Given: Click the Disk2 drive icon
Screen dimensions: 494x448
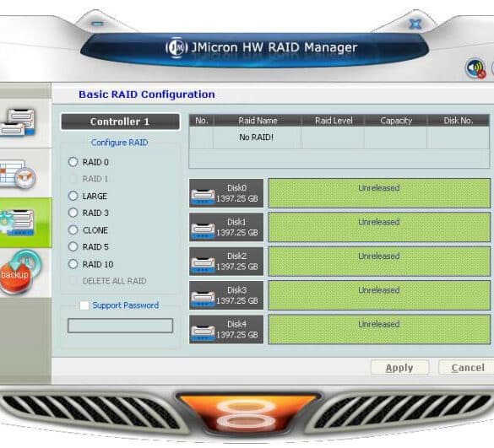Looking at the screenshot, I should click(203, 265).
